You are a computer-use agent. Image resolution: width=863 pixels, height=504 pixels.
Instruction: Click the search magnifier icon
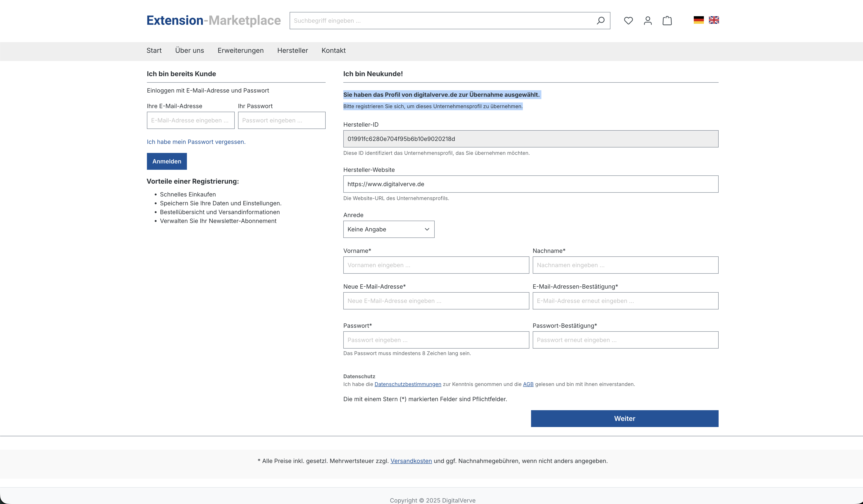[x=600, y=21]
